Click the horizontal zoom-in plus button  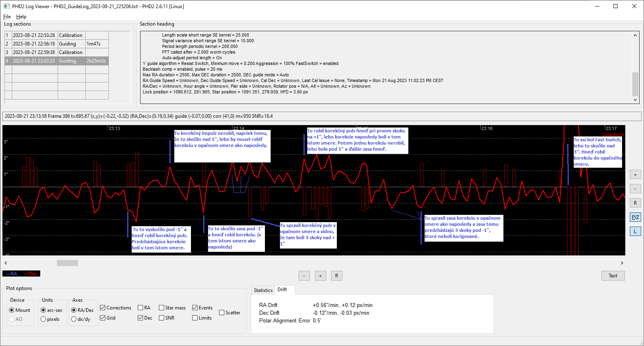(x=321, y=276)
